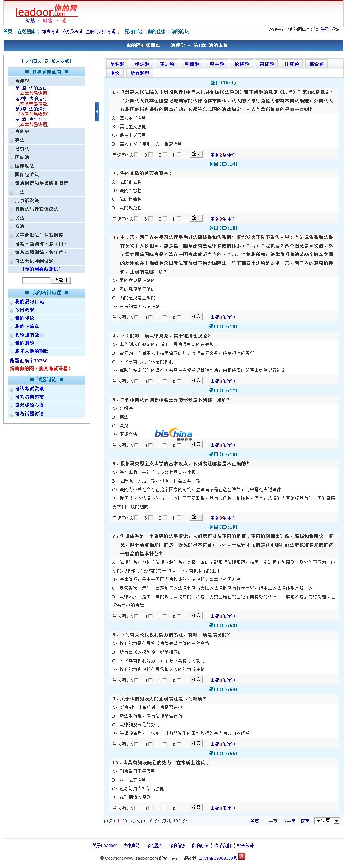Screen dimensions: 347x868
Task: Switch to the 判断题 tab
Action: click(x=192, y=64)
